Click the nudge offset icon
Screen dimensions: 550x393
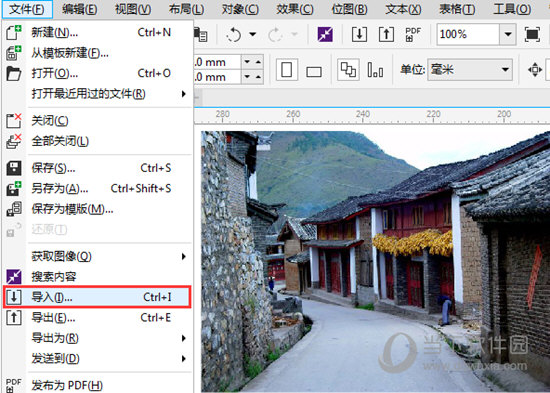click(x=535, y=69)
